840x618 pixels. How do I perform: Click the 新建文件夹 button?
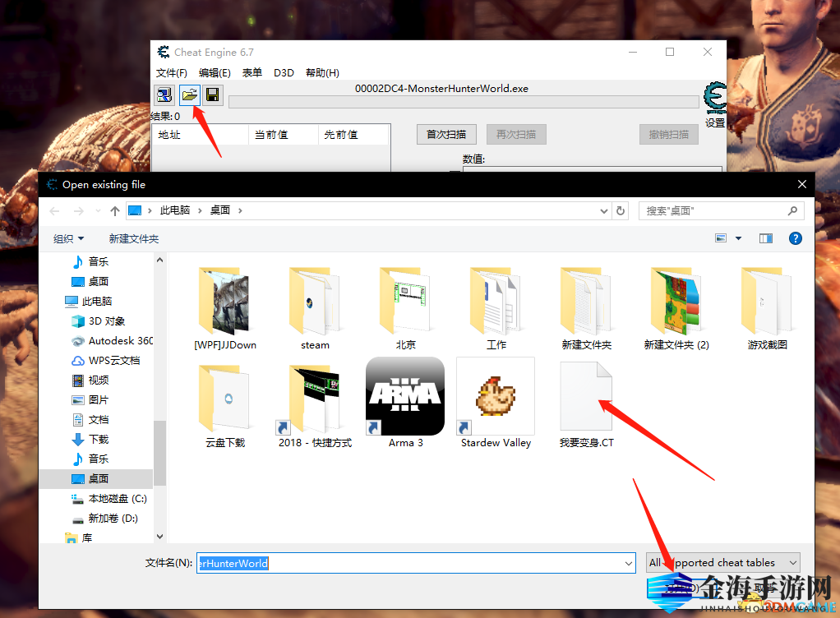click(134, 239)
